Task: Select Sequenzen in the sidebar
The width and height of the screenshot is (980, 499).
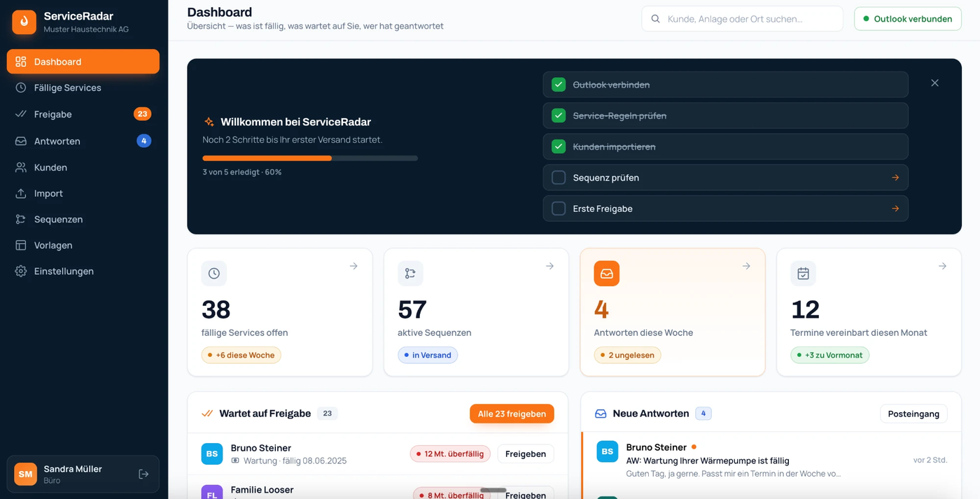Action: pyautogui.click(x=83, y=219)
